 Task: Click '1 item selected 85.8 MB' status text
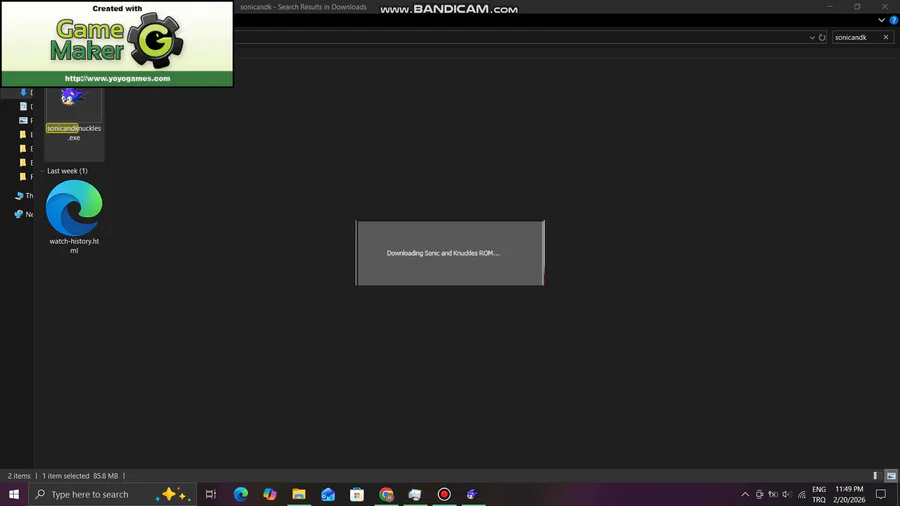point(80,476)
